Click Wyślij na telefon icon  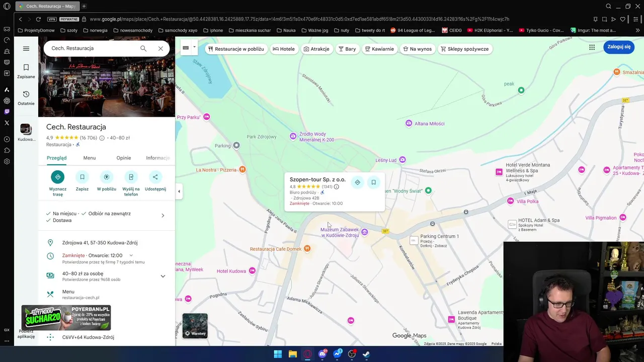pos(131,177)
